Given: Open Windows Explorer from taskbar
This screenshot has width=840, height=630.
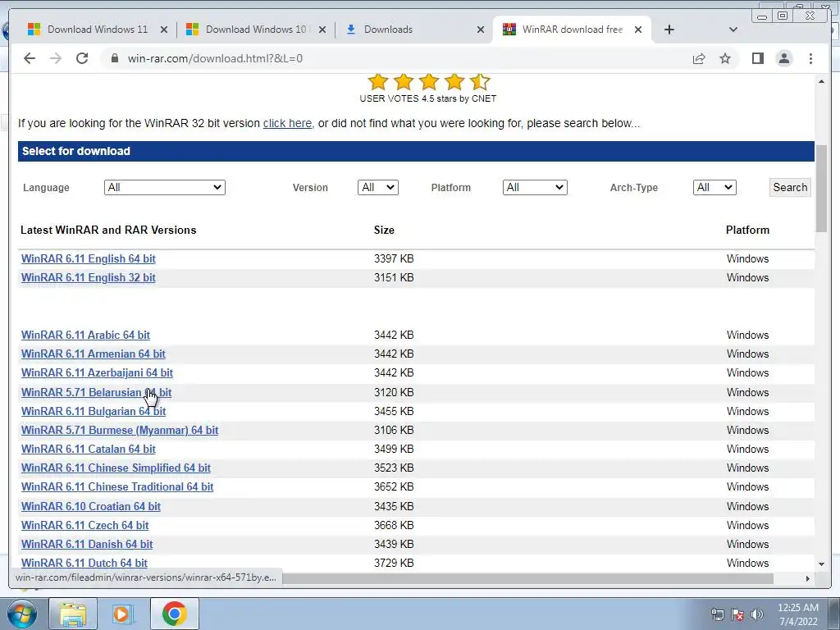Looking at the screenshot, I should [73, 614].
